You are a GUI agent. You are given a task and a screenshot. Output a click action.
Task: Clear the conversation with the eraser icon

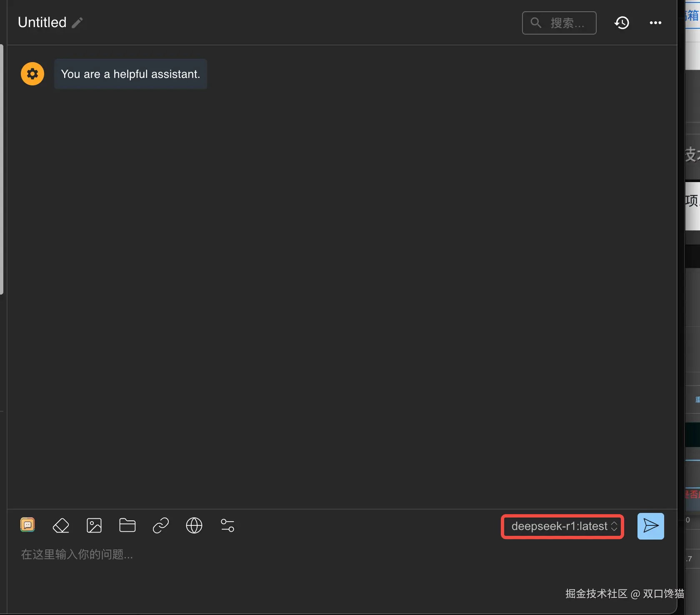[x=61, y=525]
